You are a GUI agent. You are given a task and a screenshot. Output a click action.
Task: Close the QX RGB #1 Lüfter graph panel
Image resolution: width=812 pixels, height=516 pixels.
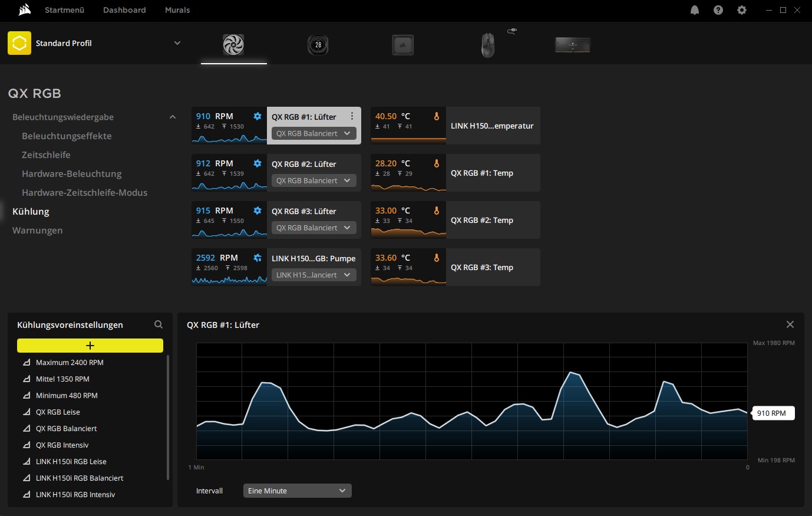790,324
